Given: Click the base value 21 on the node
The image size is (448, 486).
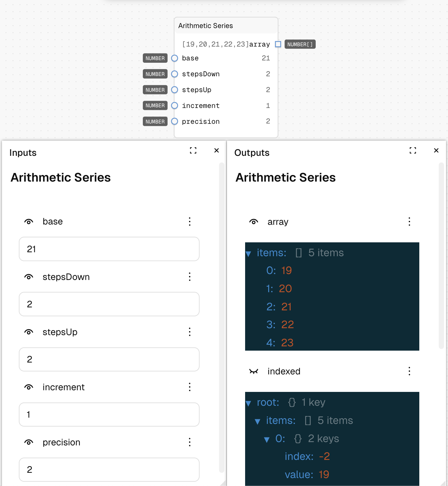Looking at the screenshot, I should [x=266, y=58].
